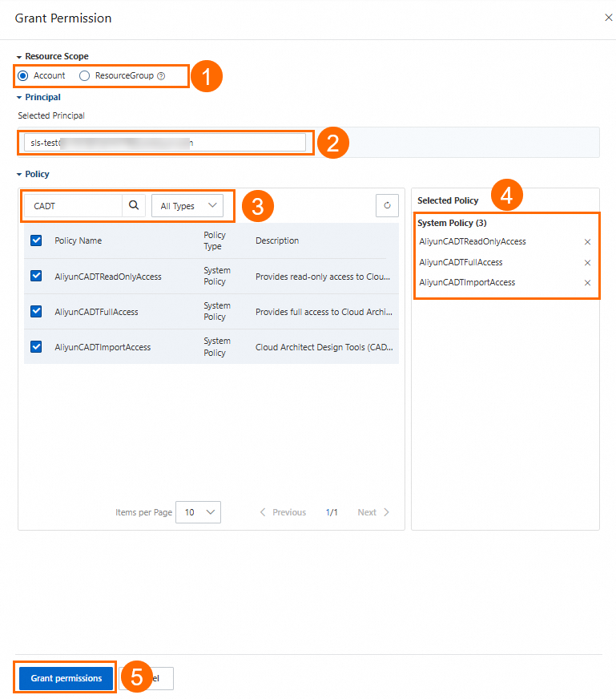The height and width of the screenshot is (699, 616).
Task: Click 'Cloud Architect Design Tools (CAD...' description
Action: [324, 347]
